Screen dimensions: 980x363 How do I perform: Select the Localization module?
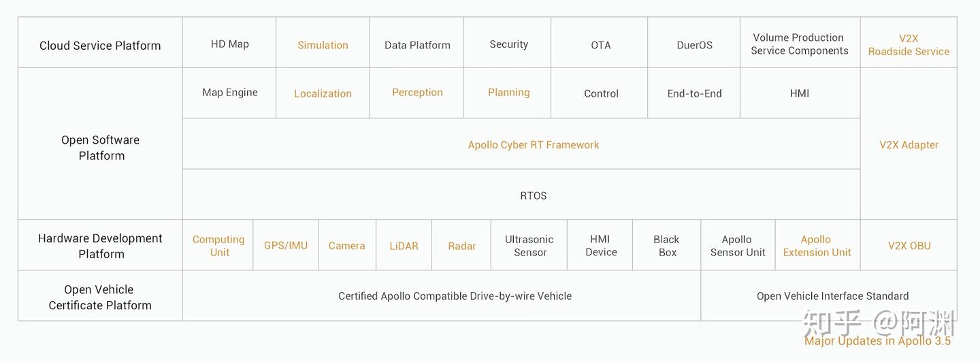click(x=323, y=93)
